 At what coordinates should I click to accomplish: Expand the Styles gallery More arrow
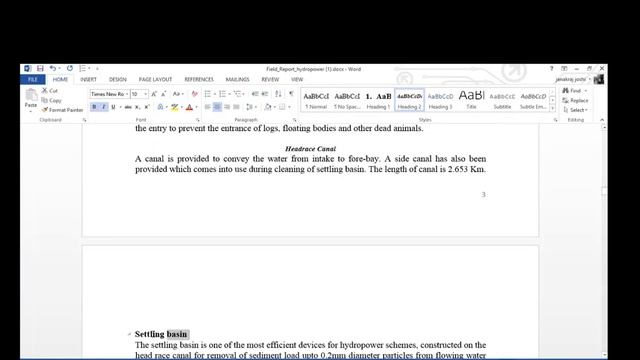(552, 109)
